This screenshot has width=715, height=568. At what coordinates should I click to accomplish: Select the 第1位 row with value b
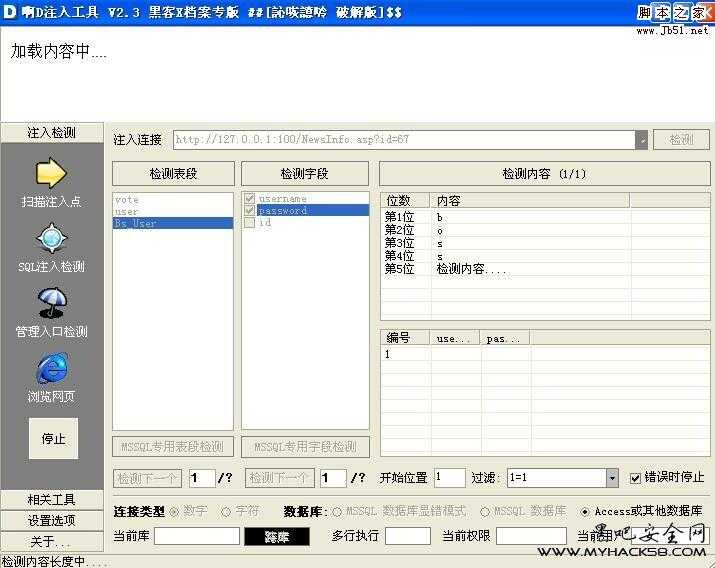pos(545,217)
